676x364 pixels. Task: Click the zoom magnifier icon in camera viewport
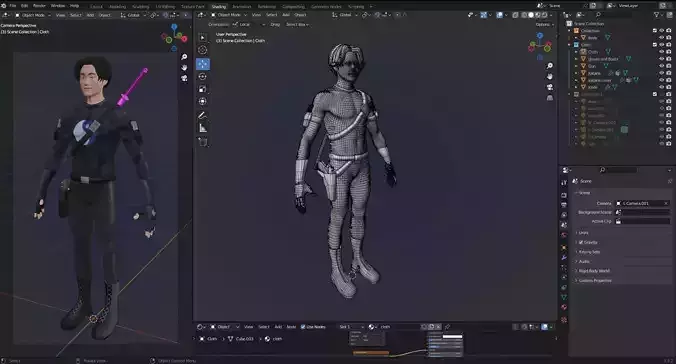tap(184, 57)
